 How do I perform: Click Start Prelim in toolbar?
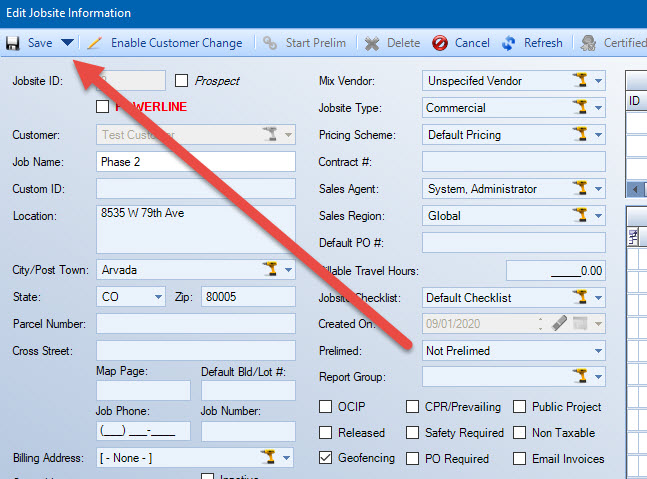coord(316,43)
